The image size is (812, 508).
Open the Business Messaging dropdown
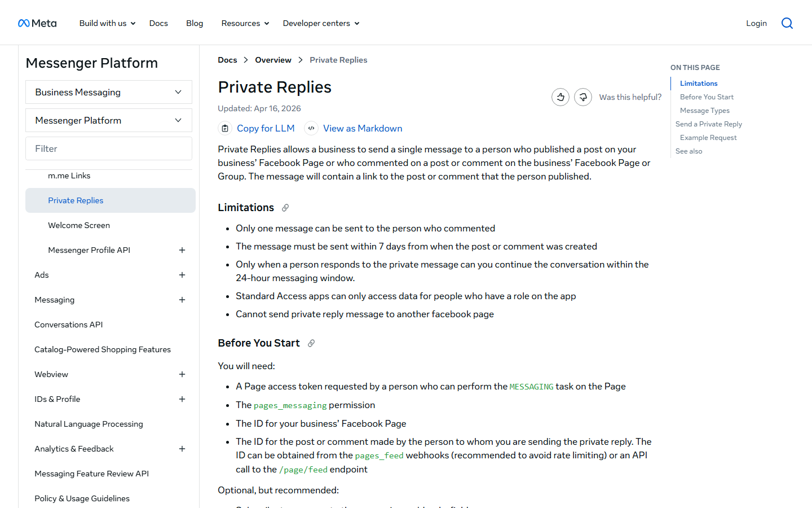click(109, 92)
